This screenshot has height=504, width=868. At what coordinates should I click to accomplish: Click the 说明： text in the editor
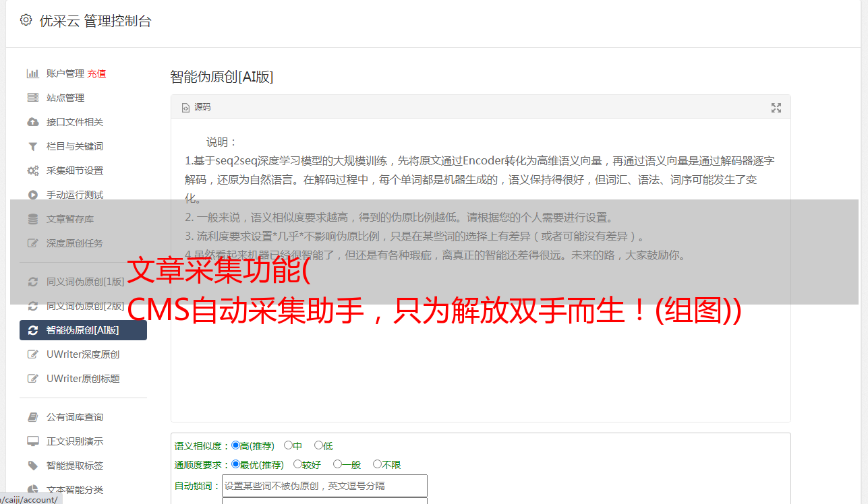point(222,142)
